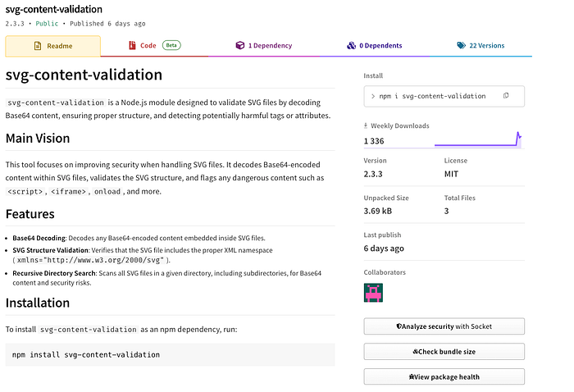Image resolution: width=574 pixels, height=392 pixels.
Task: Click the Versions tags icon
Action: tap(461, 45)
